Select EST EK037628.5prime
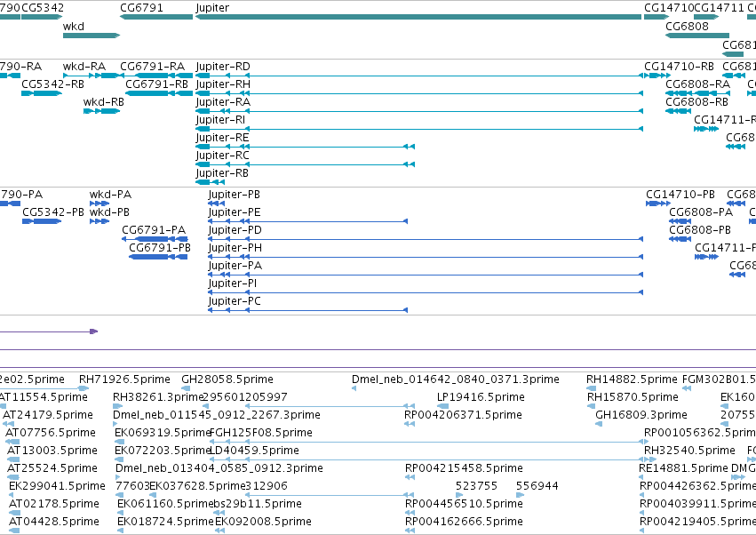 point(152,495)
